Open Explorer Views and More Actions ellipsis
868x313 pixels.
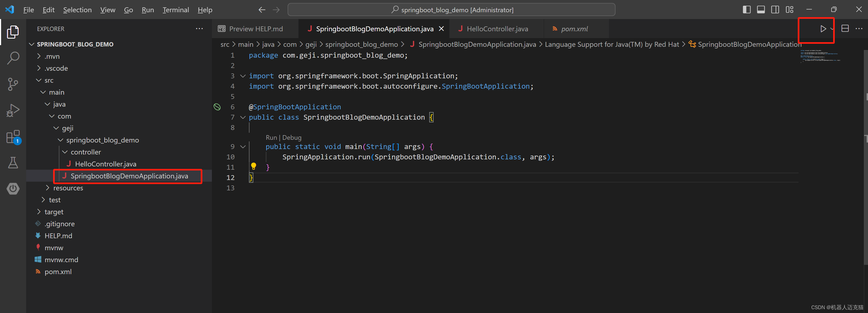[x=199, y=29]
